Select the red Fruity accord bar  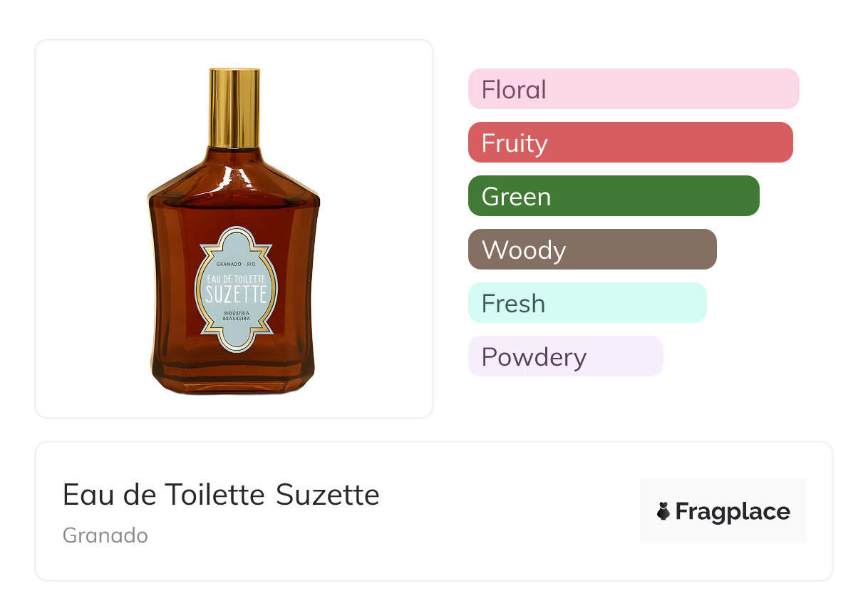click(630, 143)
